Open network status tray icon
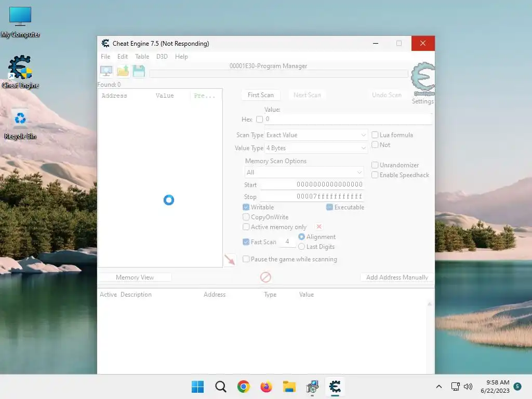Screen dimensions: 532x399 (455, 387)
